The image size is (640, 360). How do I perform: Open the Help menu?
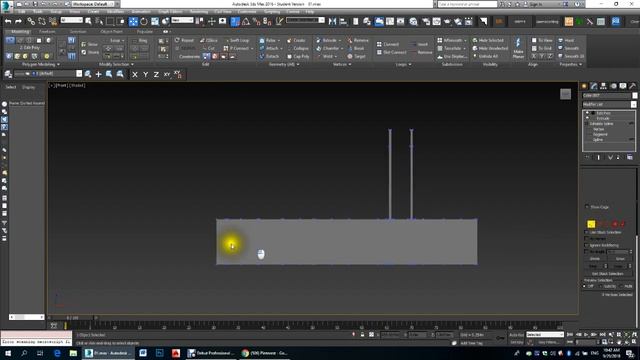(x=310, y=12)
